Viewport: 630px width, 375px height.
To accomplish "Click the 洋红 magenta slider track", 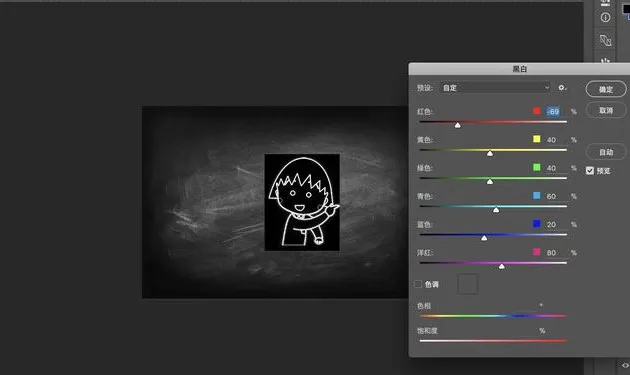I will [493, 263].
